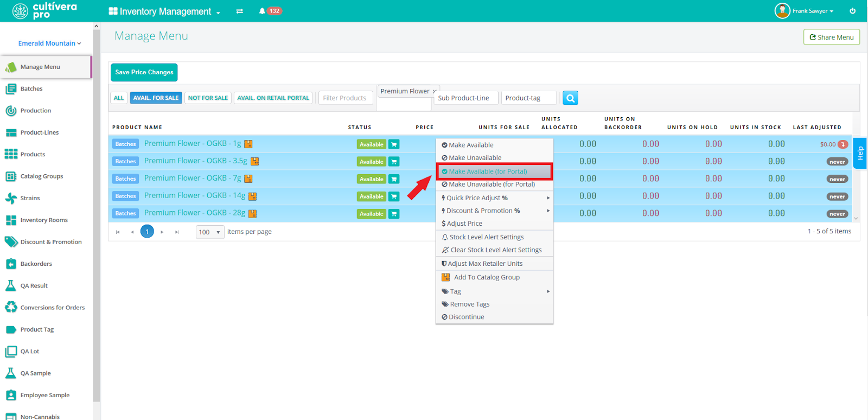Expand Discount & Promotion % submenu
868x420 pixels.
tap(495, 211)
